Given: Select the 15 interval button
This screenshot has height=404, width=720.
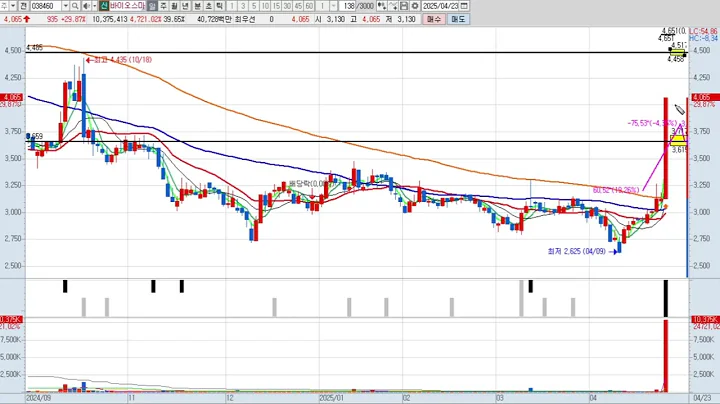Looking at the screenshot, I should [276, 6].
